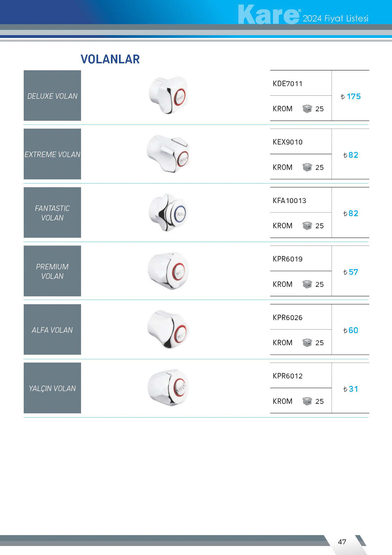Click product code KFA10013
This screenshot has width=392, height=555.
click(289, 201)
